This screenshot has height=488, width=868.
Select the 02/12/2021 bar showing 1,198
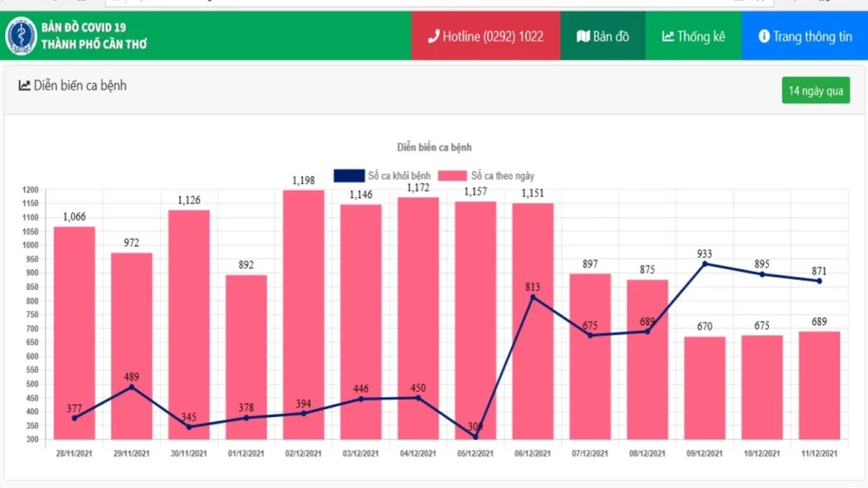[304, 314]
